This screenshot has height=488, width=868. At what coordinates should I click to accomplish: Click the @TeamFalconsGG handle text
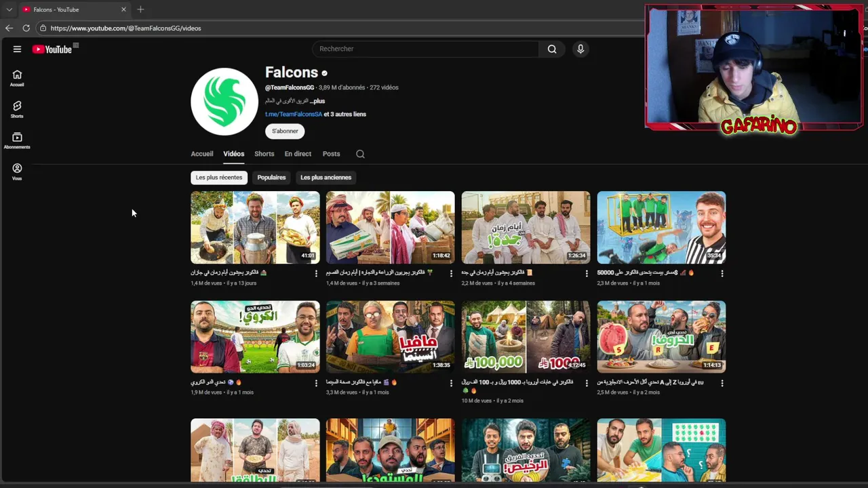[290, 87]
